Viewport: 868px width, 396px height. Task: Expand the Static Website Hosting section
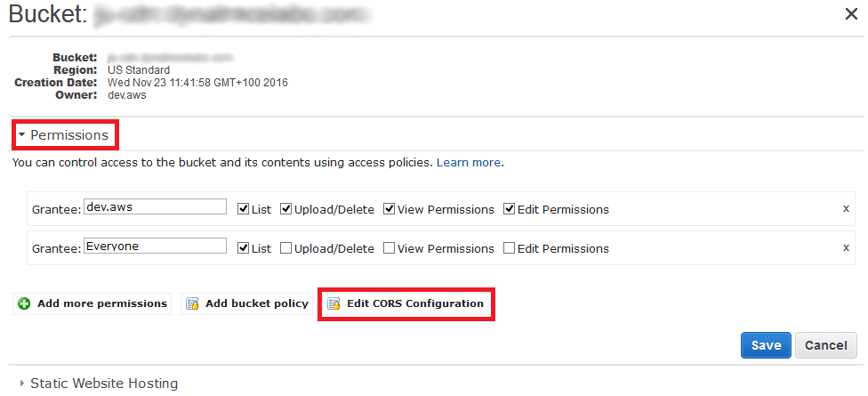(98, 384)
